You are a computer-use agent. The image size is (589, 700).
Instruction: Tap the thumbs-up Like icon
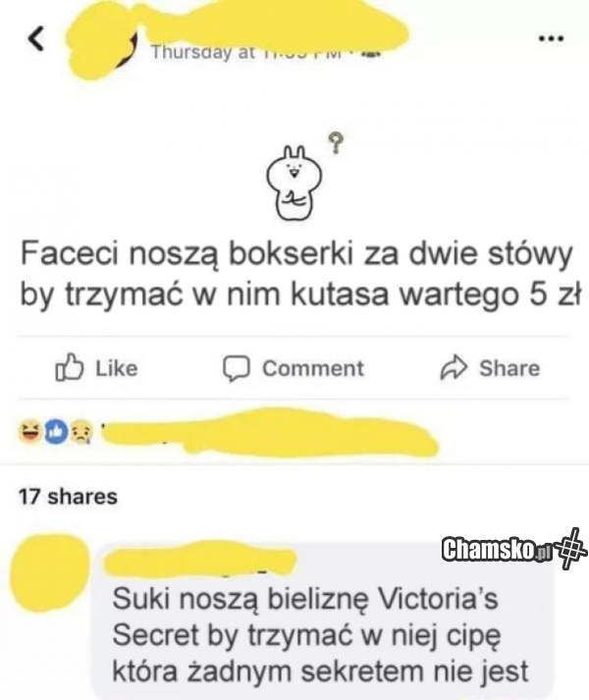[70, 367]
